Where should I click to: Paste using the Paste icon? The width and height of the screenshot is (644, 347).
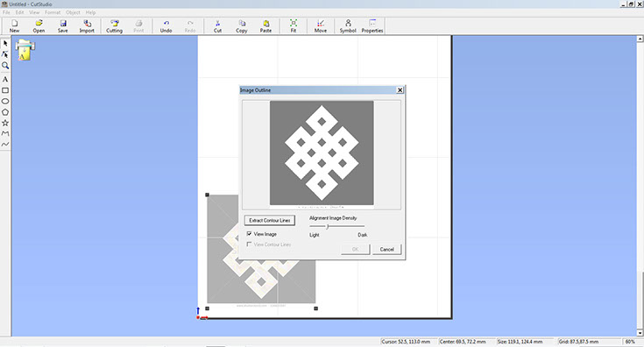point(265,26)
